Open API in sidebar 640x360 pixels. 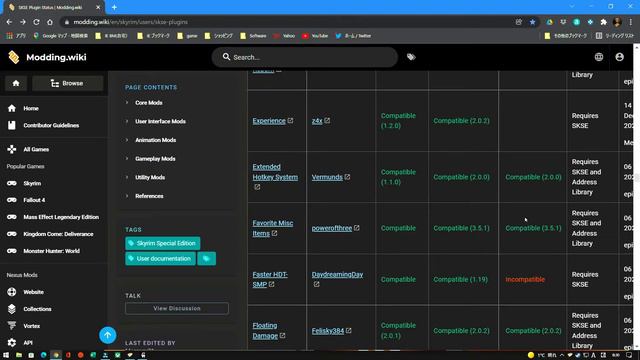28,343
